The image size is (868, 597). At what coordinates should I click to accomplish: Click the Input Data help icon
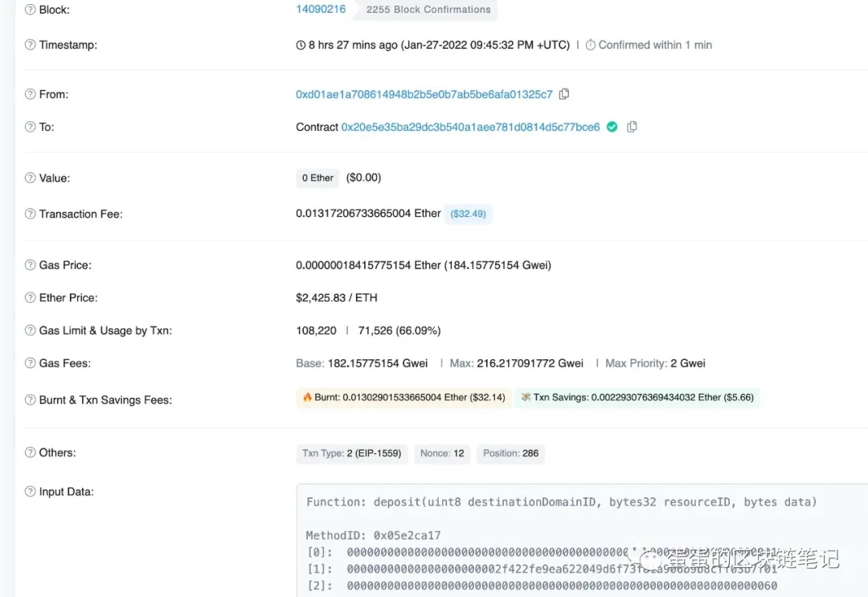point(28,491)
